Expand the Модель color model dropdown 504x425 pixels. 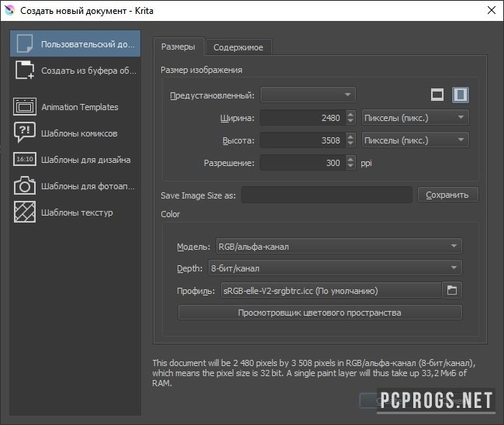click(339, 247)
